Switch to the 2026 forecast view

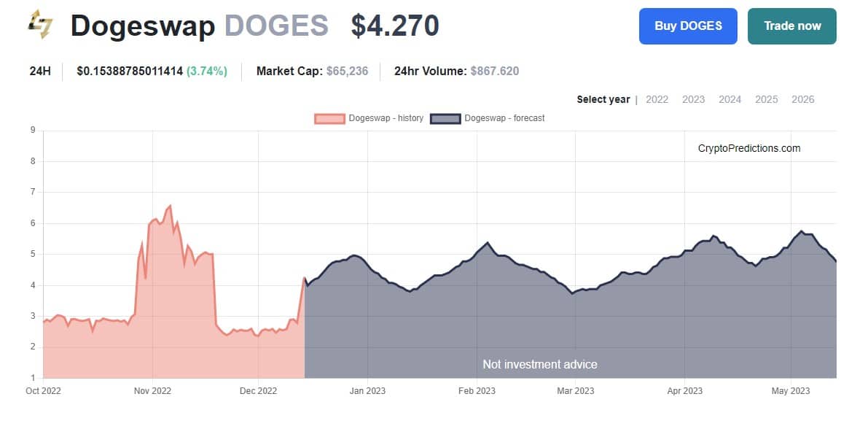(x=802, y=99)
